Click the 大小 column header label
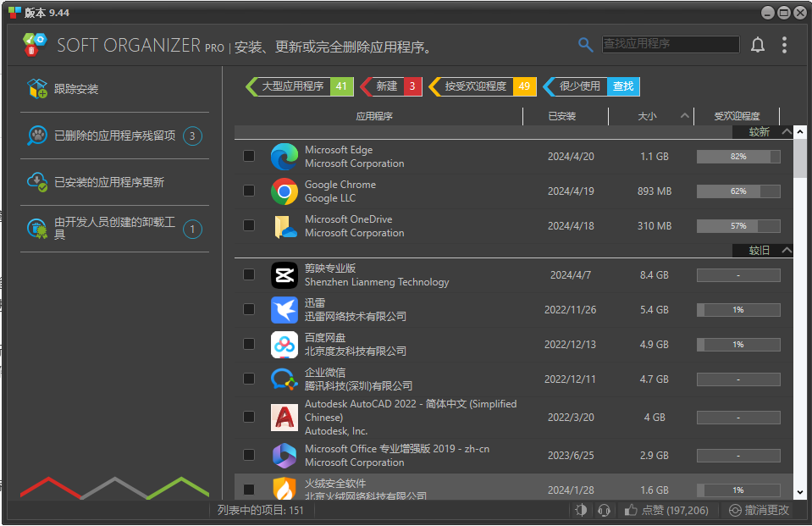Viewport: 812px width, 526px height. 648,116
